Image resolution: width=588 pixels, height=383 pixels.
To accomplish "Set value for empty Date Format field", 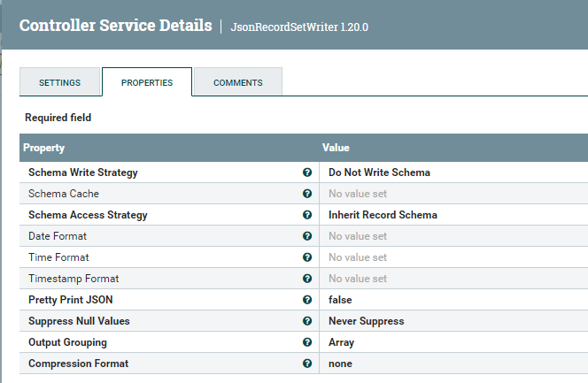I will point(358,236).
